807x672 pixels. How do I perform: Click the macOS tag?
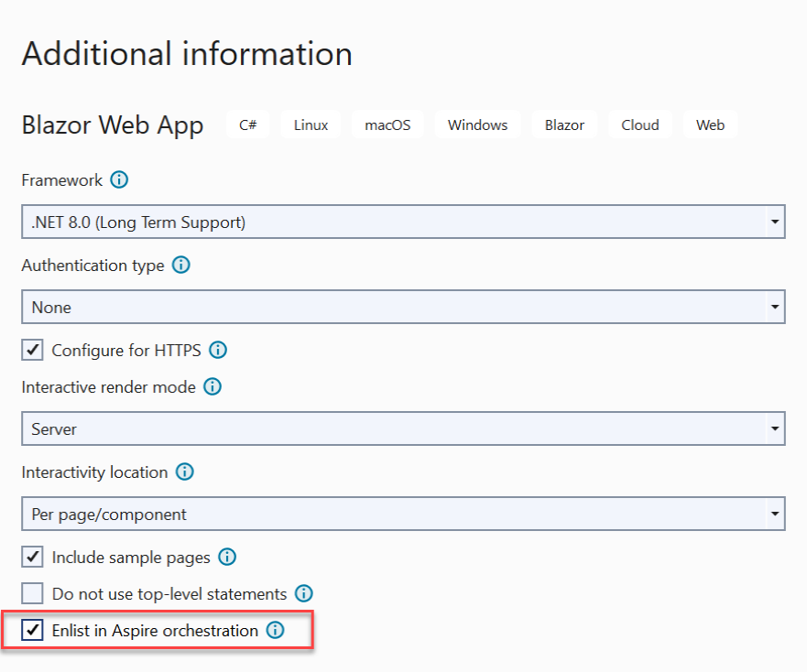pyautogui.click(x=387, y=125)
